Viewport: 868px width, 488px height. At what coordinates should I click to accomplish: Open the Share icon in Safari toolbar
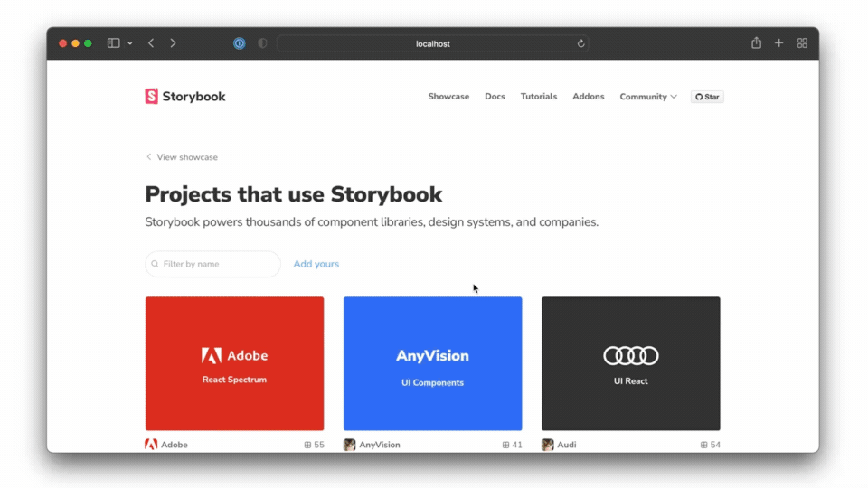click(756, 42)
